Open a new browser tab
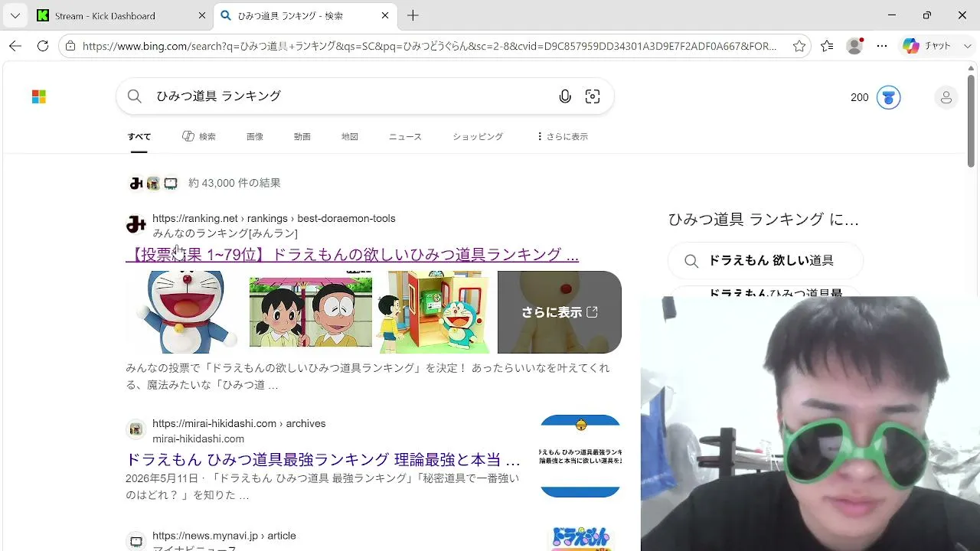Image resolution: width=980 pixels, height=551 pixels. click(x=413, y=15)
